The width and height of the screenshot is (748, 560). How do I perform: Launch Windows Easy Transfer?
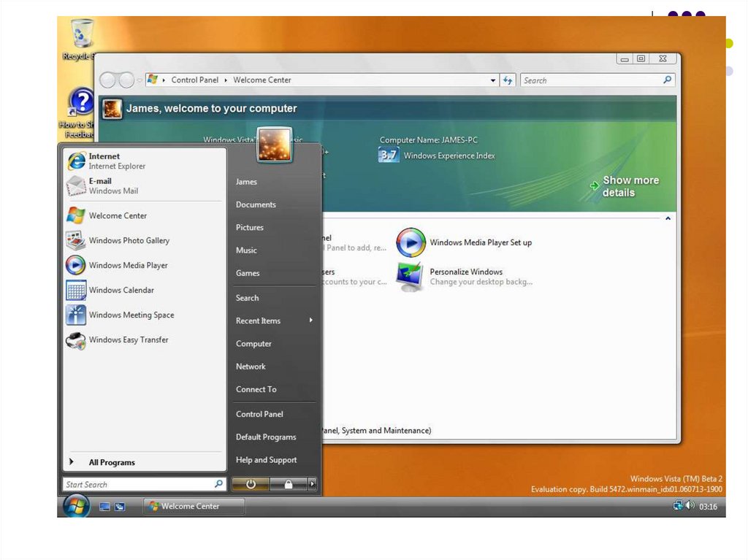click(145, 340)
